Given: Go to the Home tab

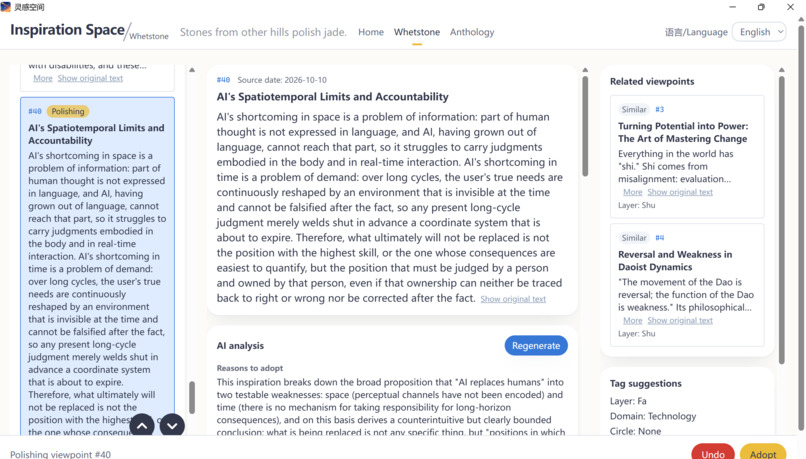Looking at the screenshot, I should click(x=371, y=32).
